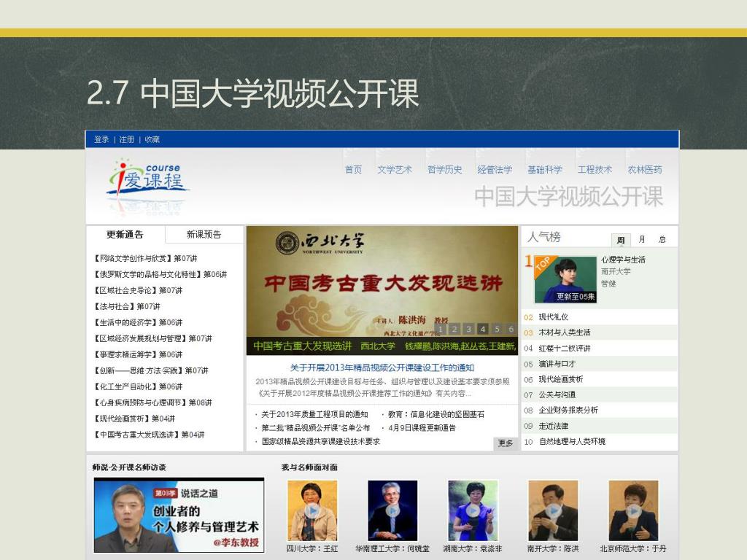The width and height of the screenshot is (747, 560).
Task: Click the 中国考古重大发现选讲 banner image
Action: 382,290
